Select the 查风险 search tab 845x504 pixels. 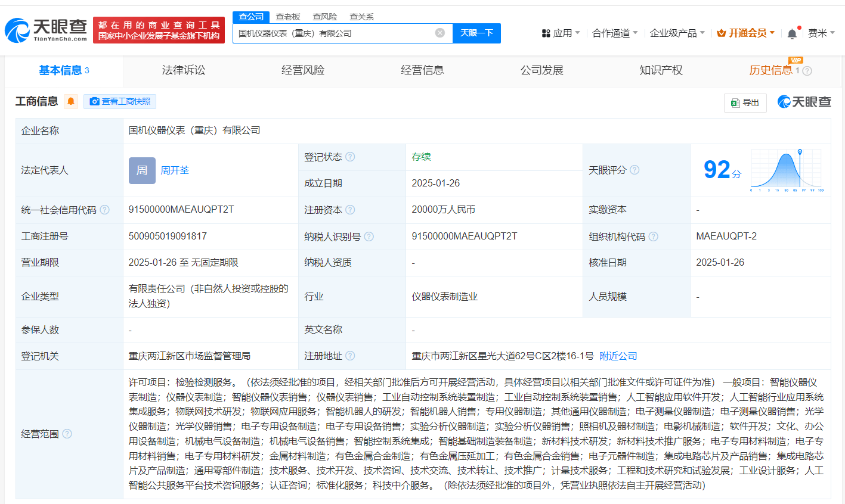325,17
